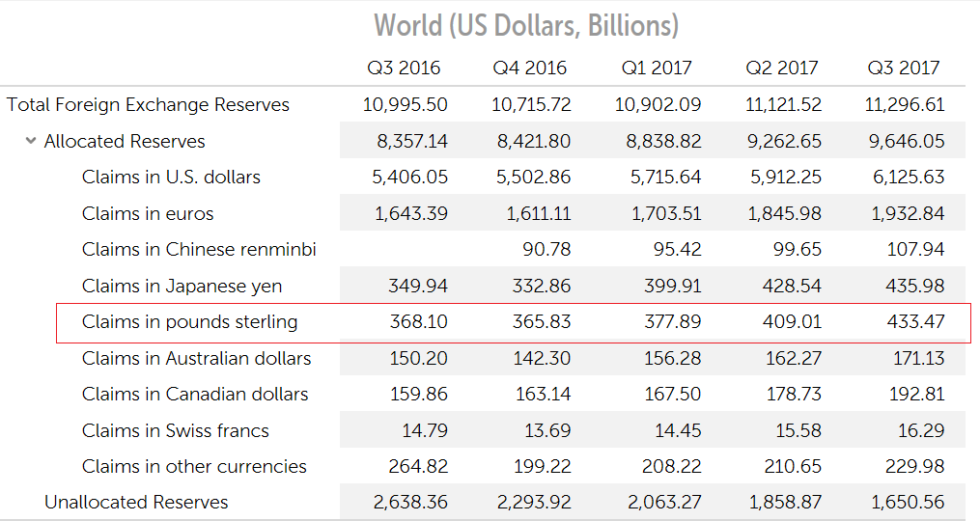Click the Claims in Japanese yen label
This screenshot has width=980, height=521.
click(182, 287)
